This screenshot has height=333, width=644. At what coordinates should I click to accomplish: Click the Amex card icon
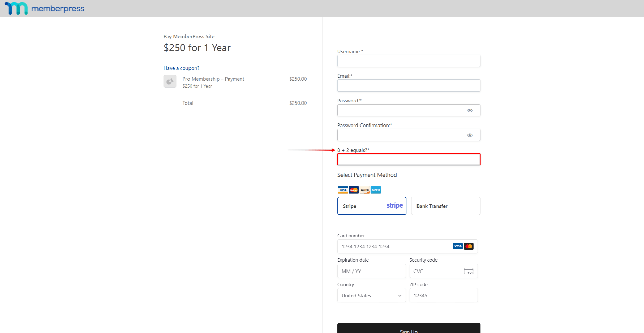click(x=376, y=190)
